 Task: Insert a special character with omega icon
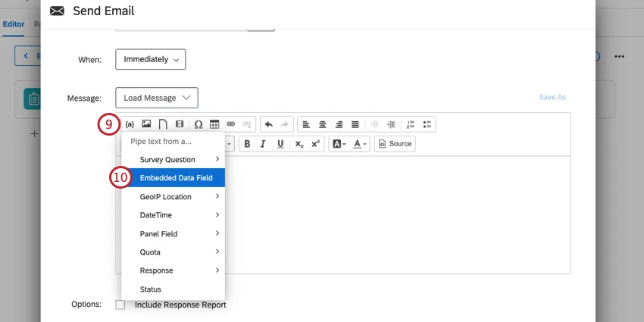(x=199, y=124)
